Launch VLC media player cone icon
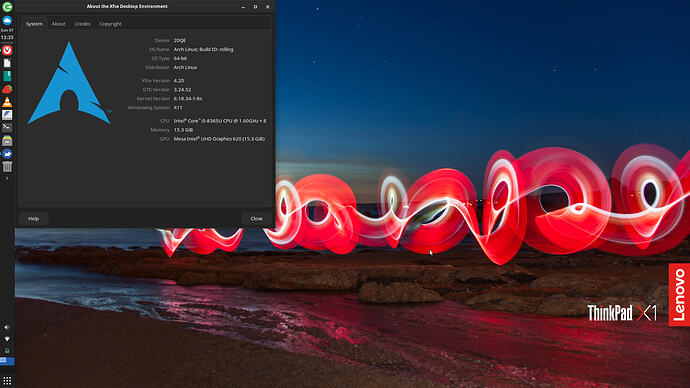 point(7,102)
